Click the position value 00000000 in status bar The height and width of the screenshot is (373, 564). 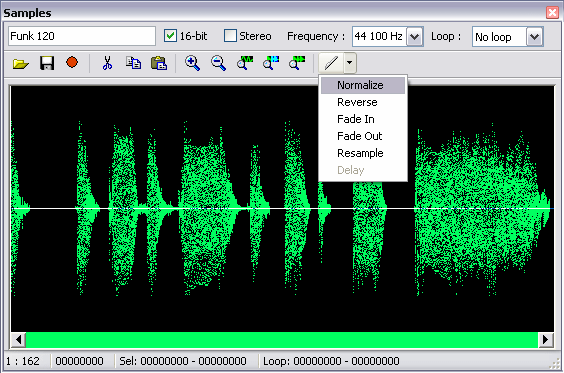tap(79, 361)
